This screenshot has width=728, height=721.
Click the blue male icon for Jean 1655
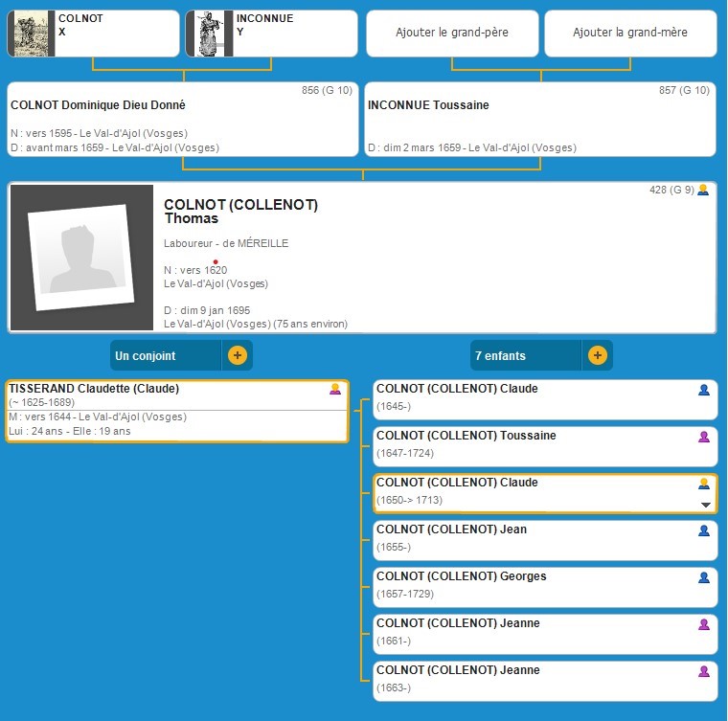pyautogui.click(x=704, y=530)
